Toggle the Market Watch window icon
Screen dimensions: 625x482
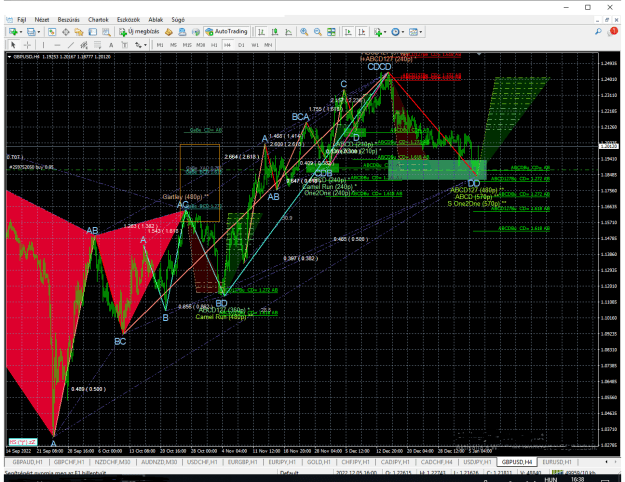tap(52, 32)
